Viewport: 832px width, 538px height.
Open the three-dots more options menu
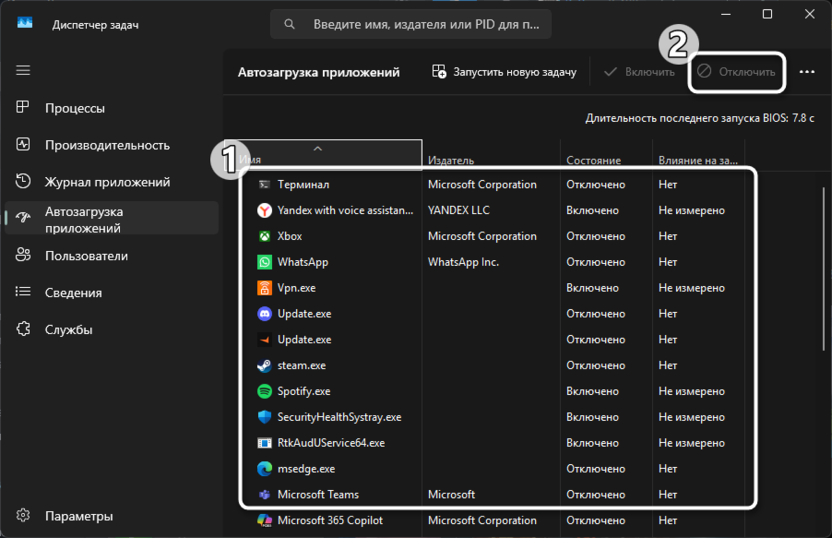pyautogui.click(x=807, y=72)
